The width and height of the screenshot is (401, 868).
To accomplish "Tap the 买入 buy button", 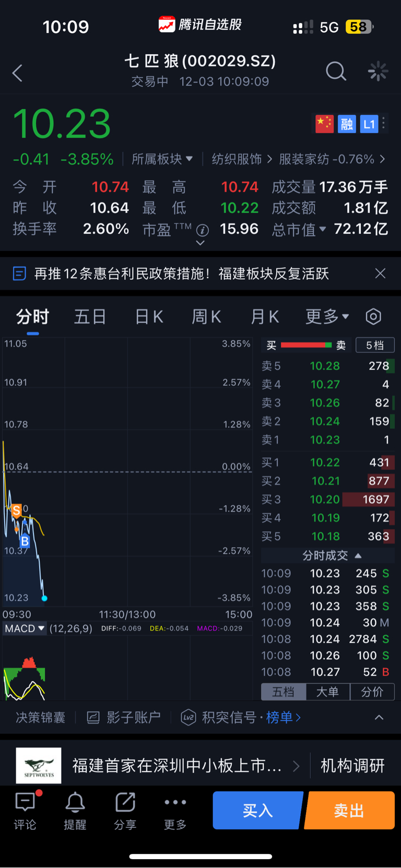I will point(258,810).
